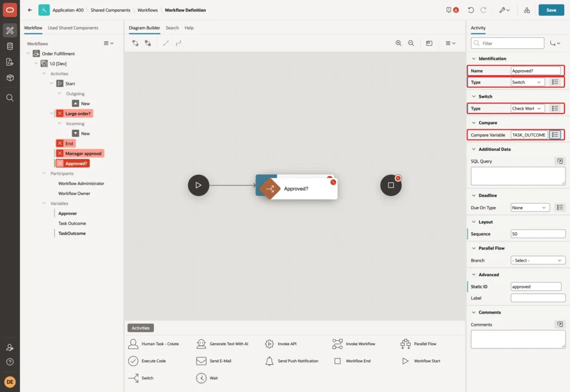
Task: Click the Static ID input field
Action: click(x=536, y=287)
